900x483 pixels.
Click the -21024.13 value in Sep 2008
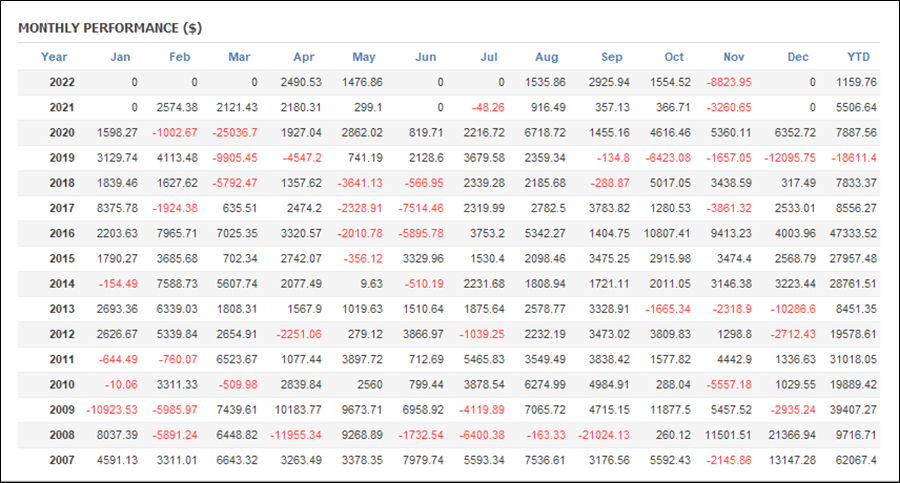coord(604,435)
